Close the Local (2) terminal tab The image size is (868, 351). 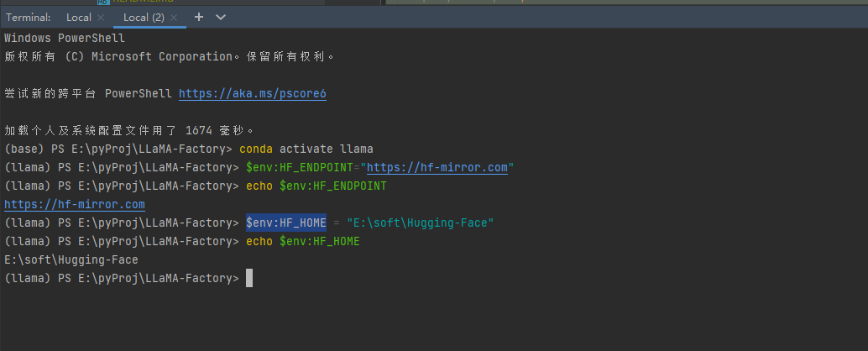174,18
